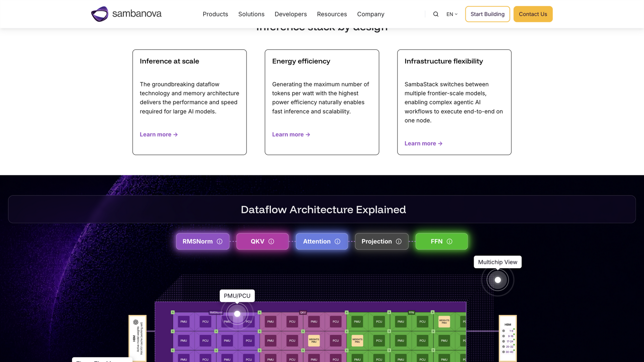644x362 pixels.
Task: Open the EN language dropdown
Action: [452, 14]
